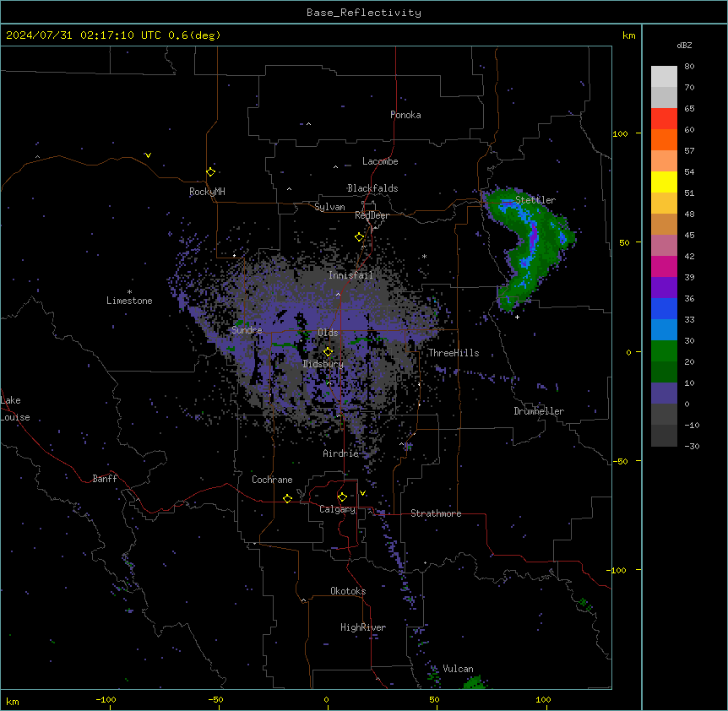This screenshot has width=728, height=711.
Task: Click the Stettler city label
Action: click(x=535, y=200)
